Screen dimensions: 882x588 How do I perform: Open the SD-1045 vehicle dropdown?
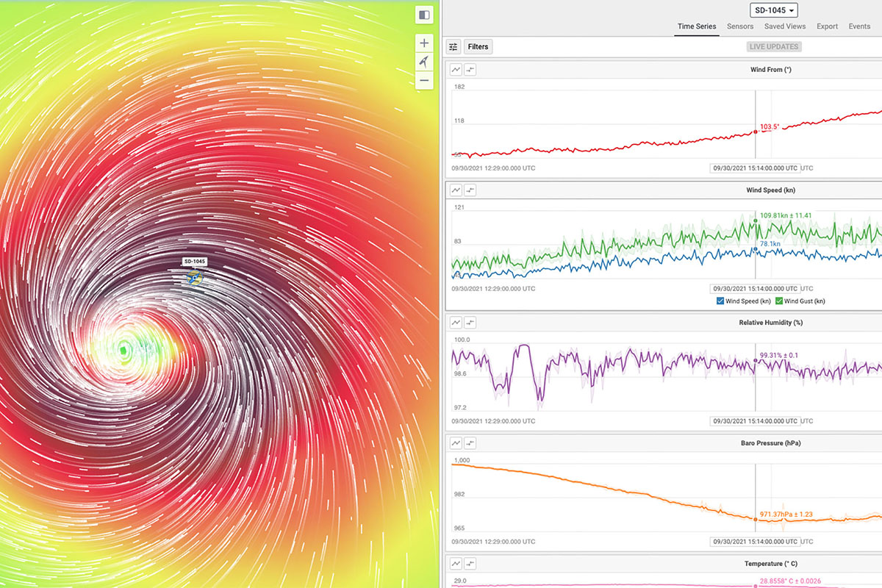773,10
